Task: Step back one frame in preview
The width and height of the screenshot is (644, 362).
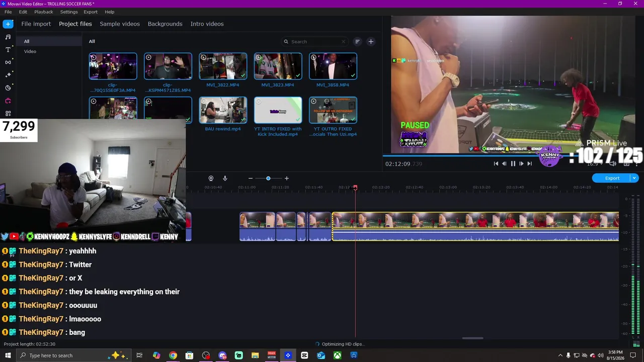Action: (504, 163)
